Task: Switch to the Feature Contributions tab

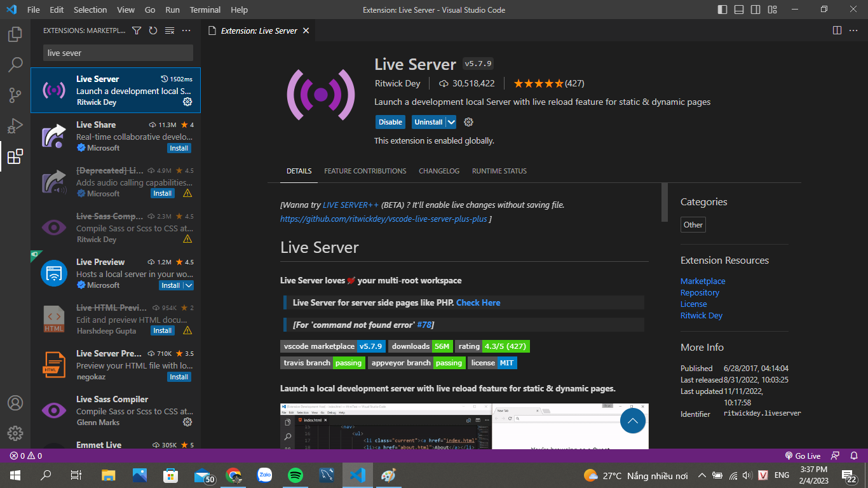Action: [365, 171]
